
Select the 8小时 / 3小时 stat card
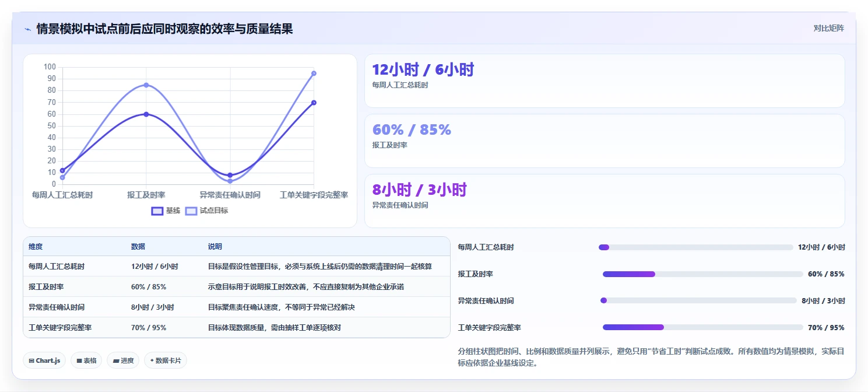click(x=605, y=201)
